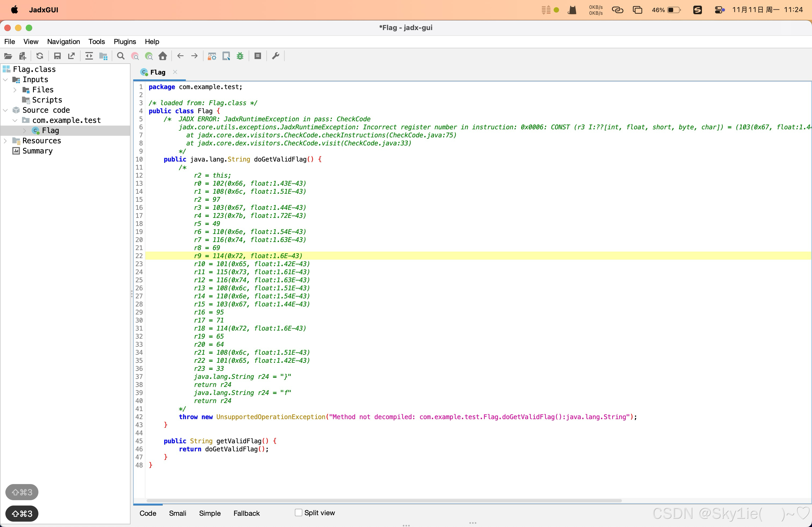
Task: Collapse the Inputs node
Action: tap(5, 79)
